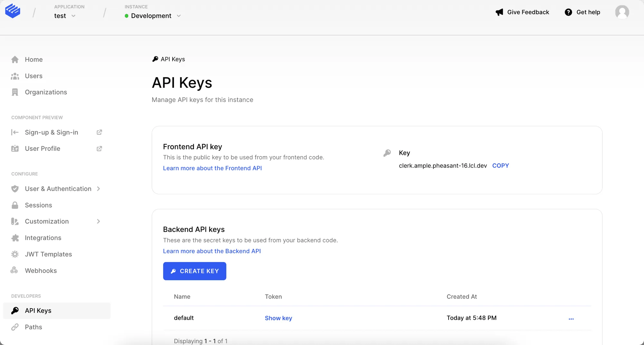Click the JWT Templates gear icon
644x345 pixels.
[x=15, y=254]
